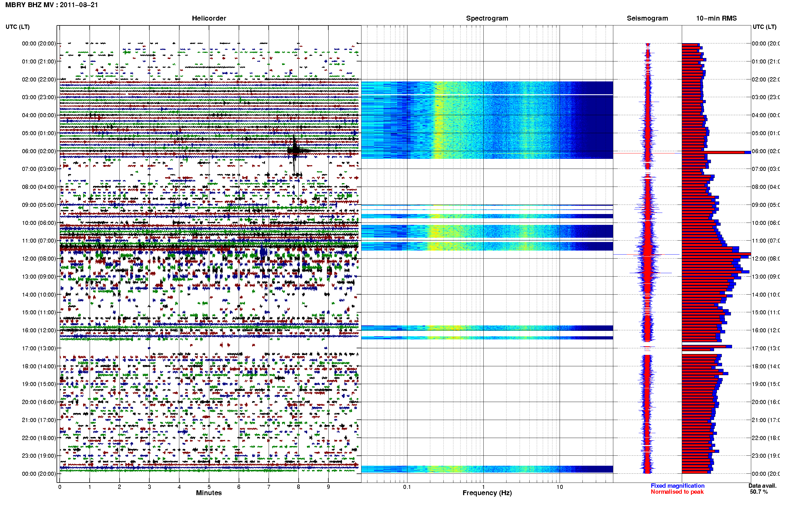Click the 08:00 (04:00) Helicorder time label
This screenshot has width=812, height=508.
click(x=39, y=187)
